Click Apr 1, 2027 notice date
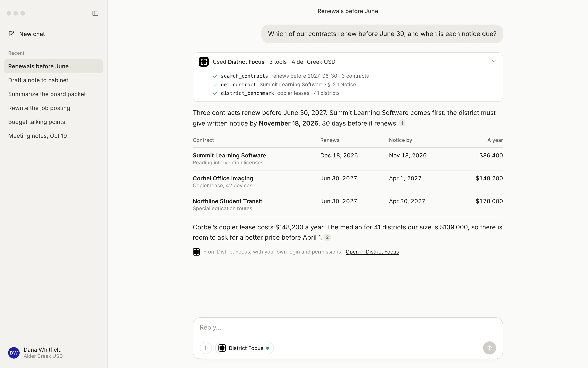Image resolution: width=588 pixels, height=368 pixels. click(405, 178)
